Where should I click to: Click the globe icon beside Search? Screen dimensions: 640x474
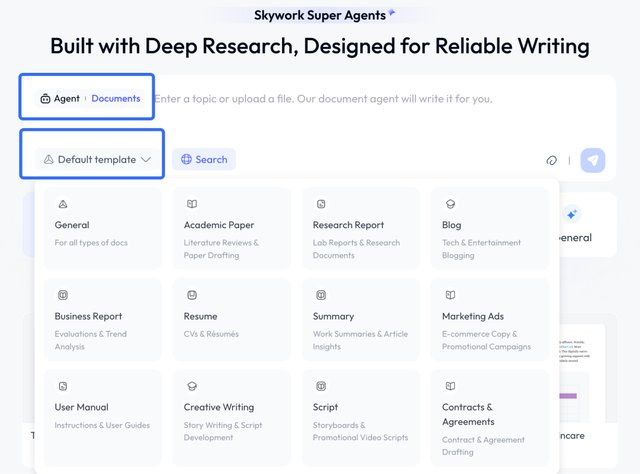point(186,159)
